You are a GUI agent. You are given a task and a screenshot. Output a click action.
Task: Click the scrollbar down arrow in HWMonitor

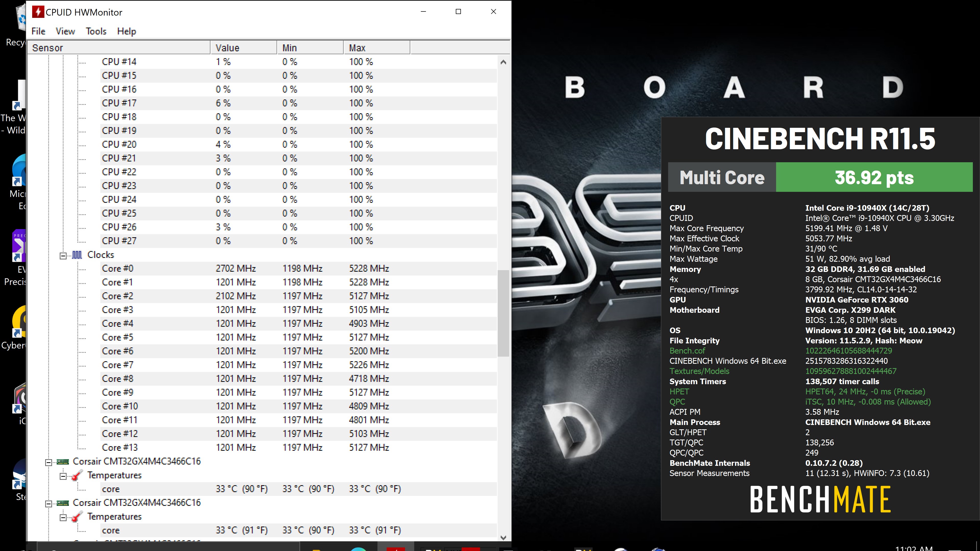[503, 537]
